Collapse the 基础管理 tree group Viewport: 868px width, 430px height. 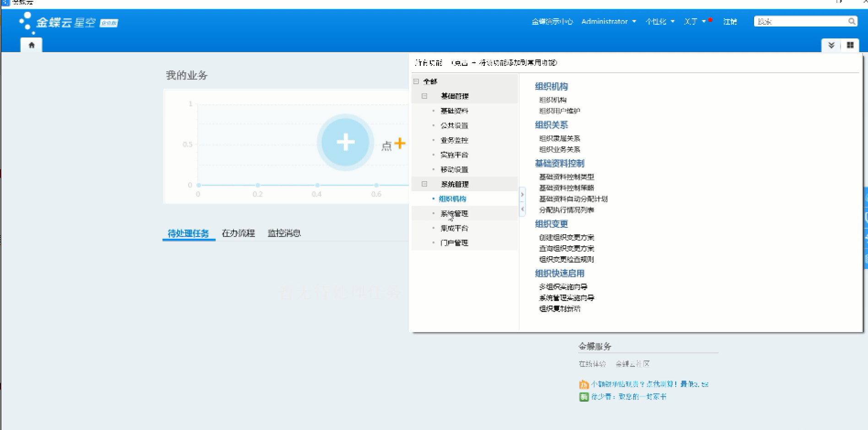(x=424, y=96)
